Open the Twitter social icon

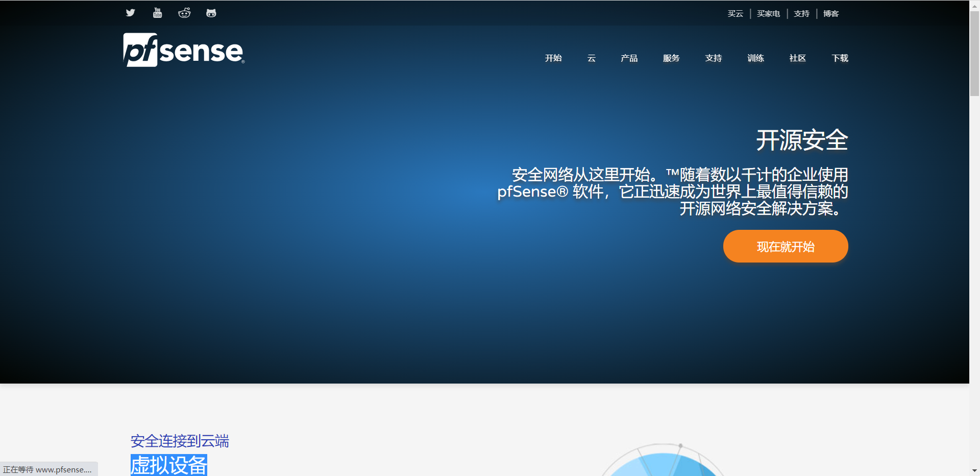(x=131, y=13)
